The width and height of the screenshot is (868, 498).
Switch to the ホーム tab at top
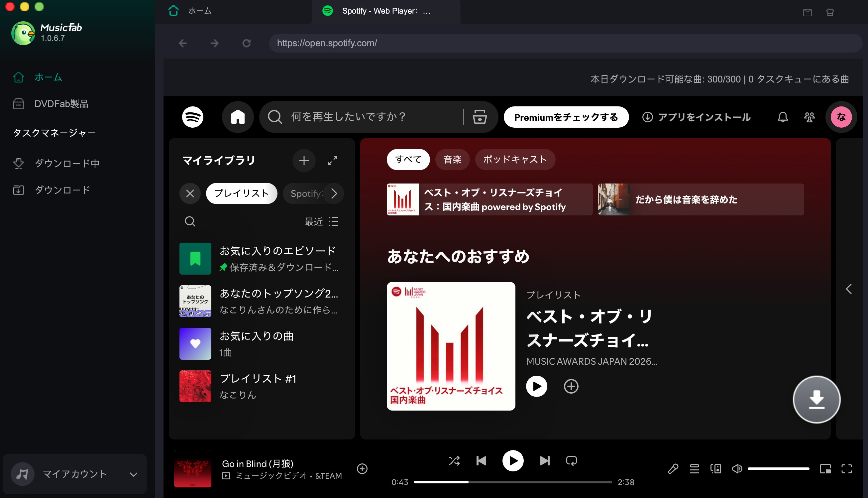(190, 11)
